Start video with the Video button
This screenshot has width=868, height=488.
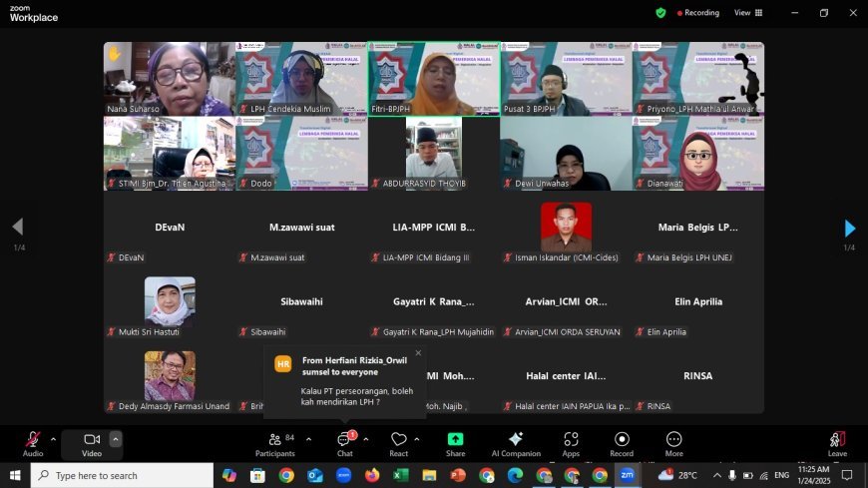[x=92, y=444]
